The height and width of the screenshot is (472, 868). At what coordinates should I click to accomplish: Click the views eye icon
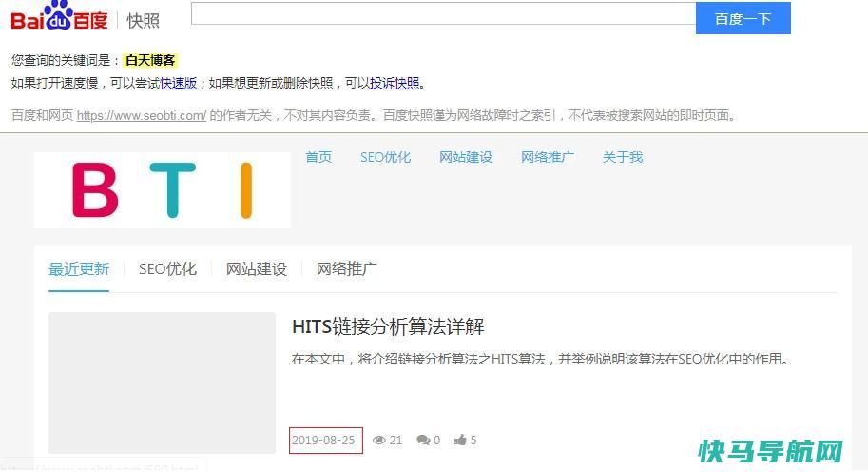[379, 441]
